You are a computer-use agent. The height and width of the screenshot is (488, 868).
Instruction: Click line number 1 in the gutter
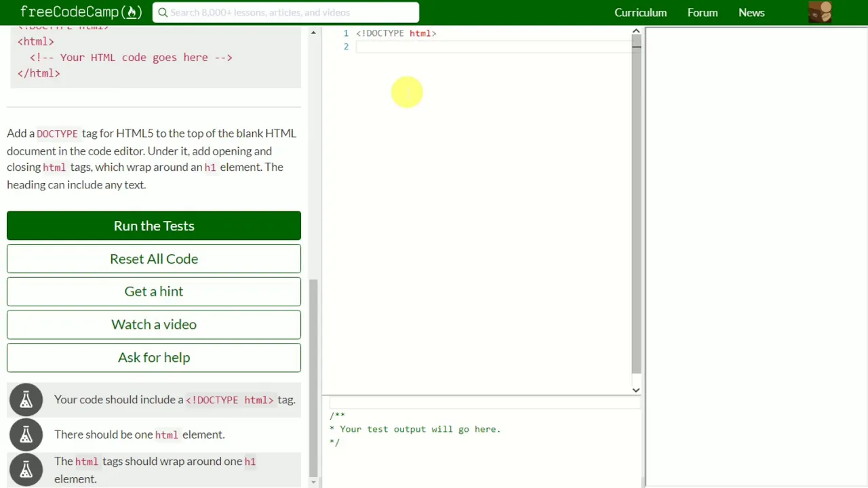346,33
